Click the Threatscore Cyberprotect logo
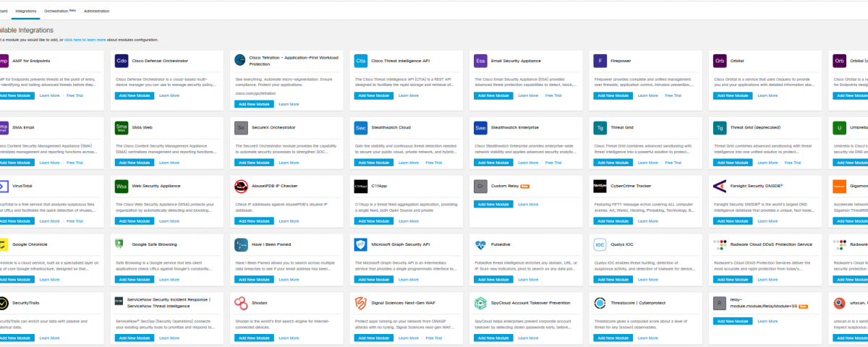This screenshot has width=868, height=347. click(600, 303)
